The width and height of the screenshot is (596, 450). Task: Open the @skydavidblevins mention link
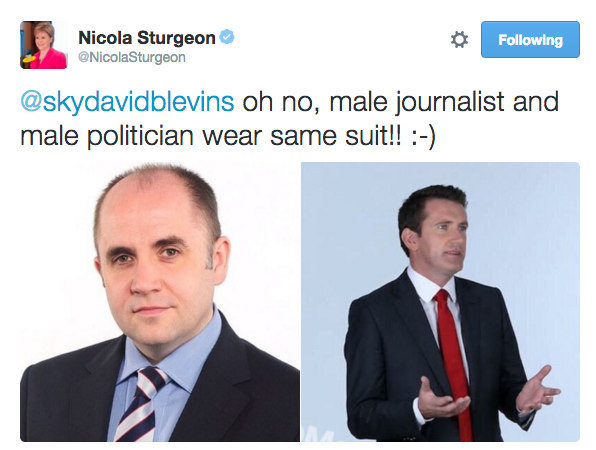click(127, 102)
